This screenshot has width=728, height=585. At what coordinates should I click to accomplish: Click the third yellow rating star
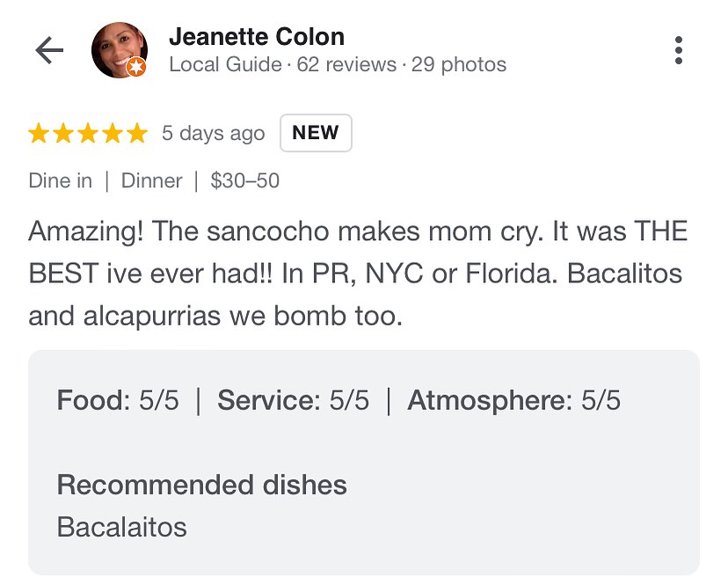(x=88, y=134)
